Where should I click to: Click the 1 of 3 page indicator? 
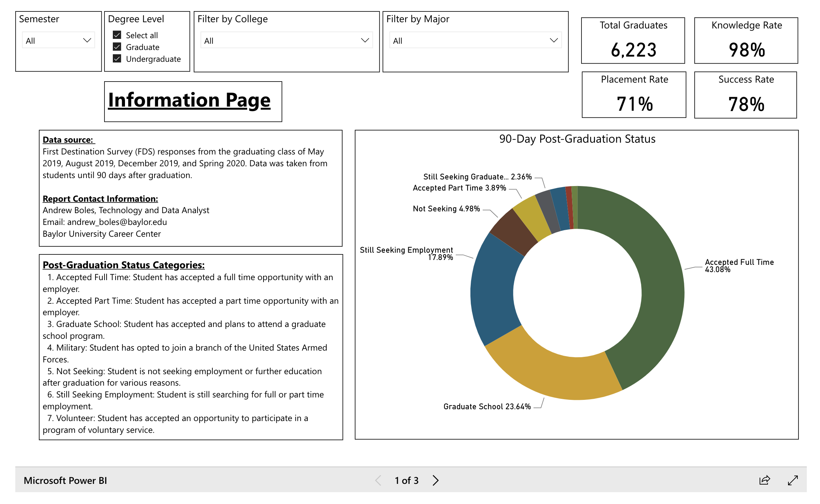pyautogui.click(x=407, y=480)
